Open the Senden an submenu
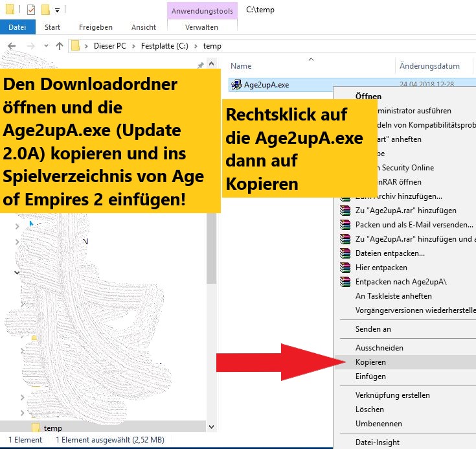This screenshot has width=476, height=449. click(373, 329)
